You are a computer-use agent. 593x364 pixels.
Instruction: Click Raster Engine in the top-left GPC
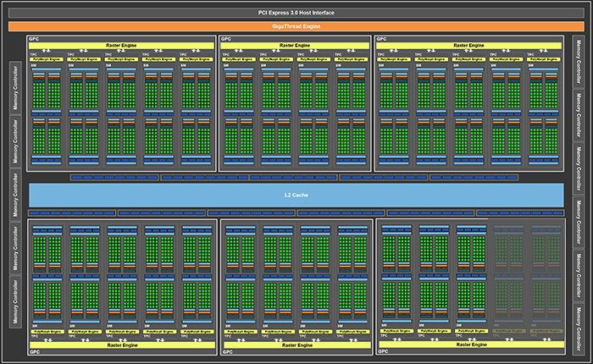[x=121, y=46]
